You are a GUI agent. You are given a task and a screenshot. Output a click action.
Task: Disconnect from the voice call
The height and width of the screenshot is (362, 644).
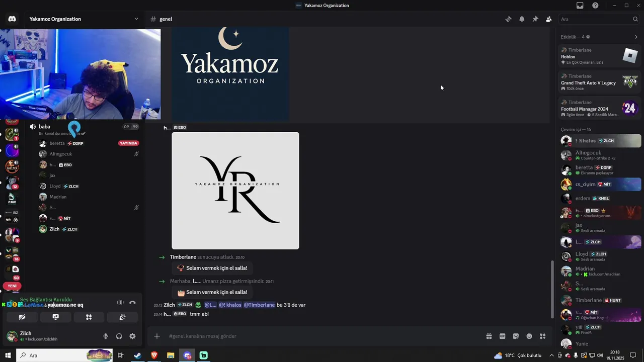point(132,302)
